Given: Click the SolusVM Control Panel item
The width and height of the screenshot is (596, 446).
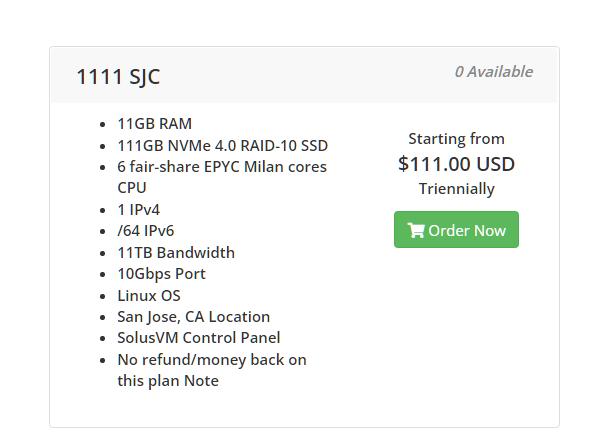Looking at the screenshot, I should click(x=199, y=338).
